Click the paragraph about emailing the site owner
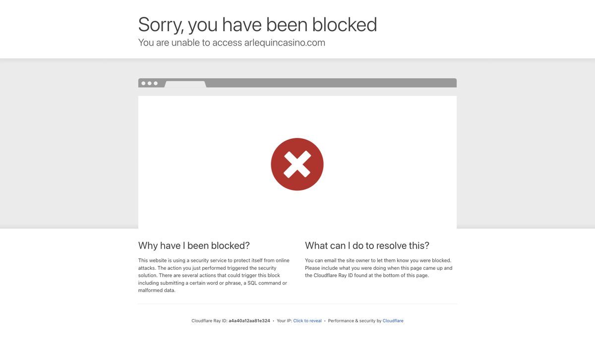Screen dimensions: 595x364 (x=379, y=268)
